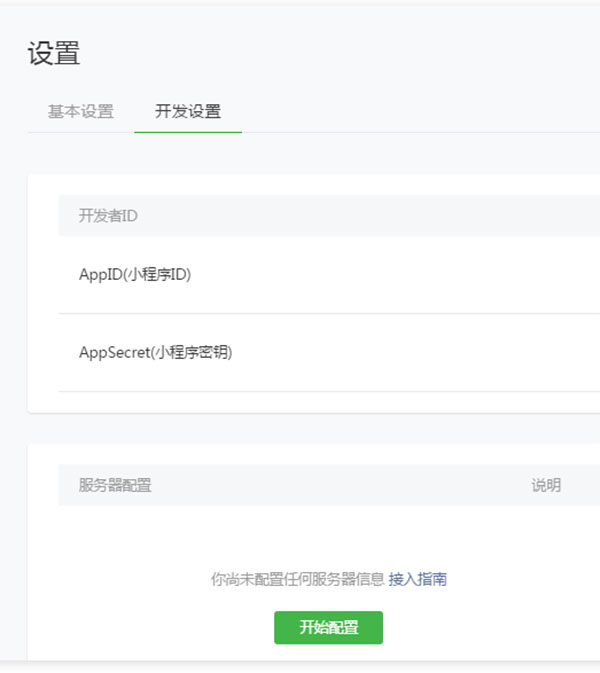
Task: Click the 设置 page title
Action: 54,54
